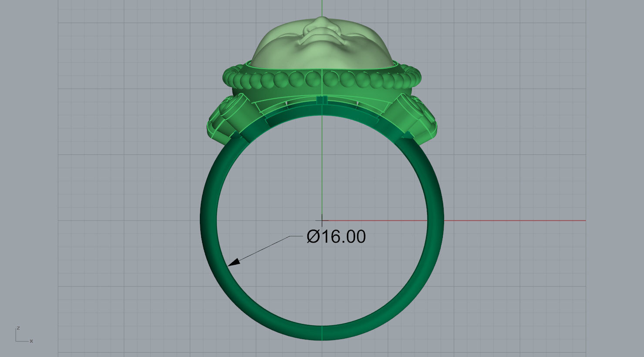
Task: Select the sculpted face on top
Action: [x=322, y=43]
